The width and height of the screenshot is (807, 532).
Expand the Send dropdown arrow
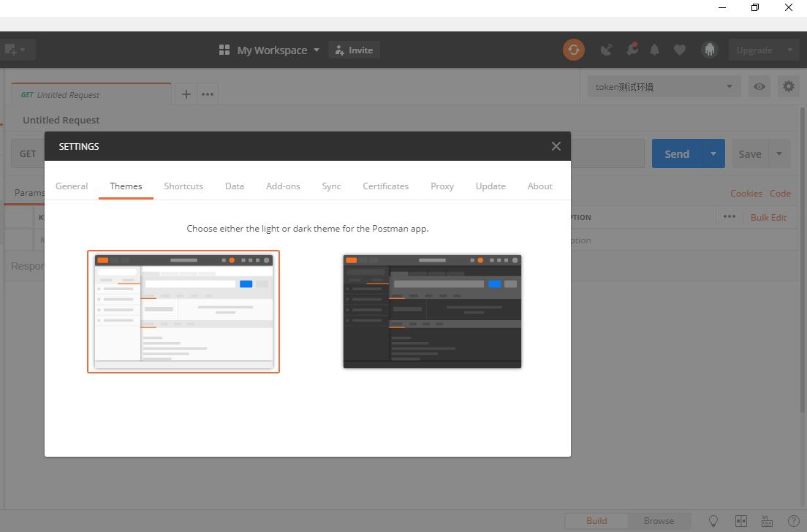[x=713, y=154]
